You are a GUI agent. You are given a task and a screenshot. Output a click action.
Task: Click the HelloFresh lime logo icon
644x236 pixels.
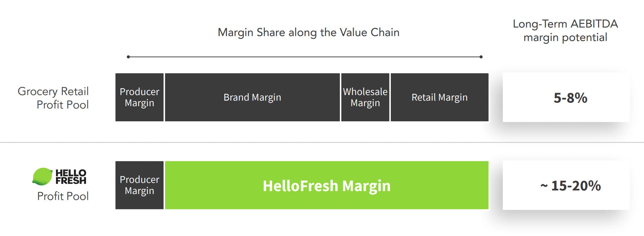coord(42,176)
